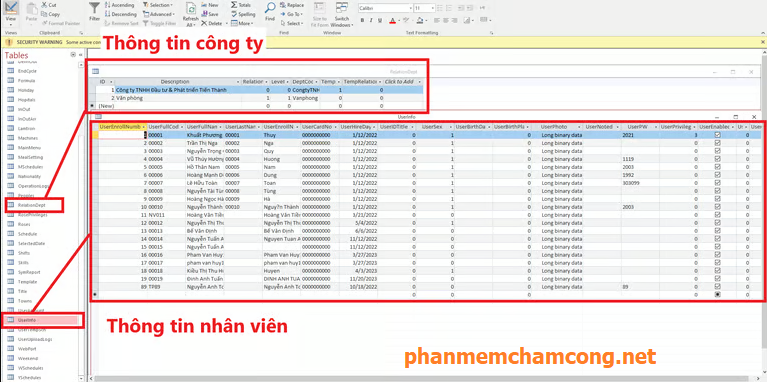Open the Description column header dropdown
The image size is (767, 382).
coord(239,82)
